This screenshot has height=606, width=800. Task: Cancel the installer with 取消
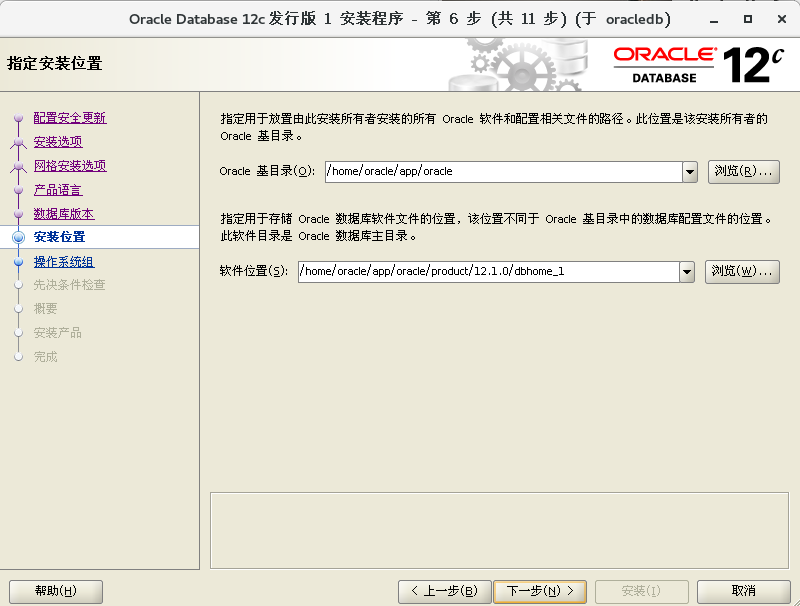coord(743,591)
